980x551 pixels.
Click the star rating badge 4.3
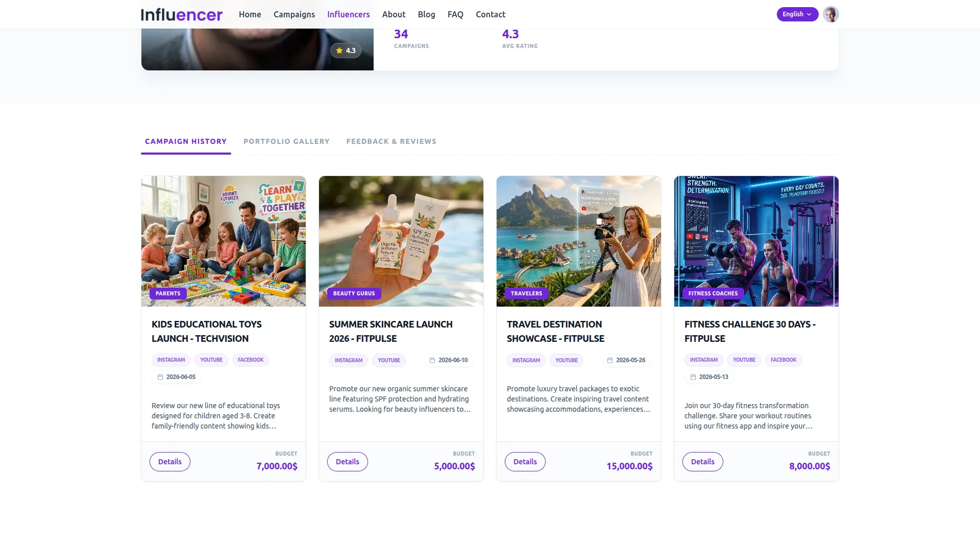pyautogui.click(x=346, y=51)
